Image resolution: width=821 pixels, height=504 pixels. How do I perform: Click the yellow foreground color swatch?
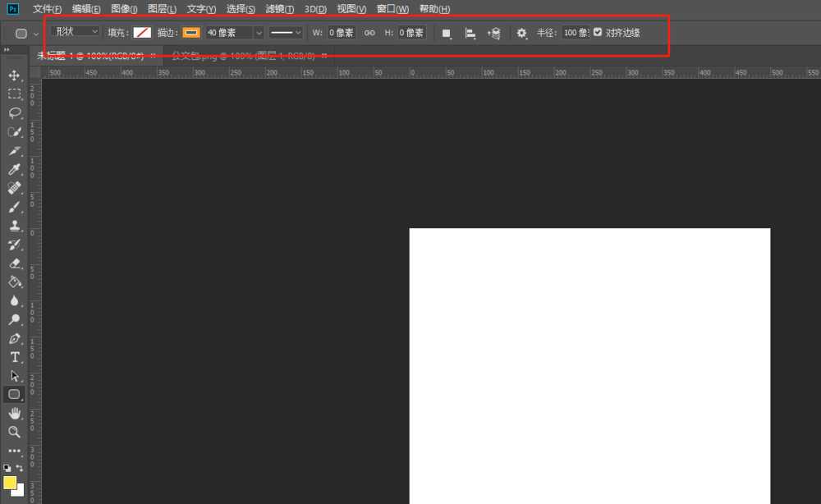(9, 482)
